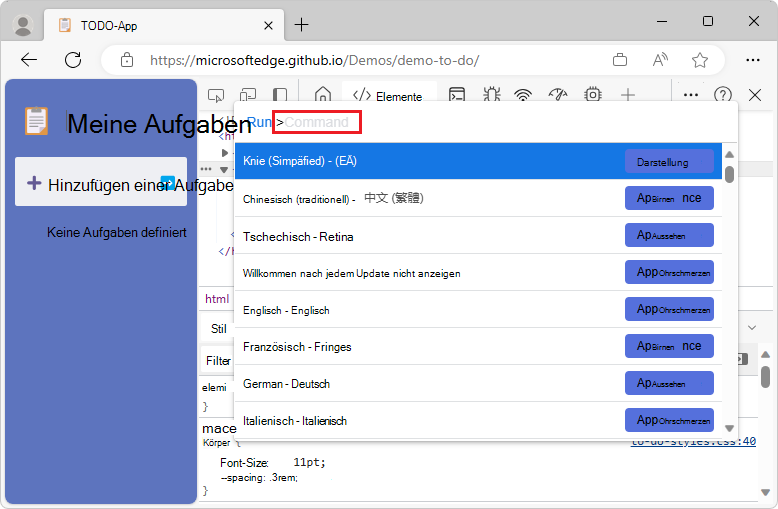Viewport: 778px width, 509px height.
Task: Select Knie (Simpäfied) command entry
Action: (x=478, y=161)
